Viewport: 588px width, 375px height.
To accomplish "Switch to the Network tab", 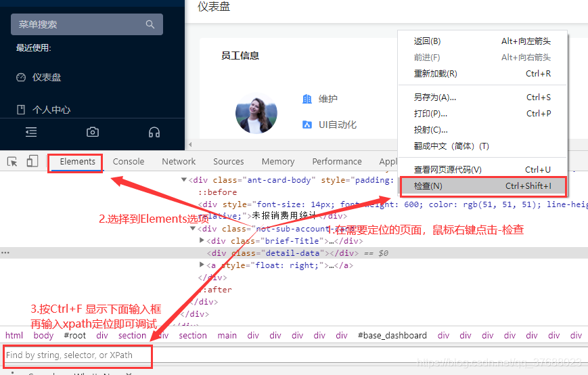I will (x=179, y=162).
